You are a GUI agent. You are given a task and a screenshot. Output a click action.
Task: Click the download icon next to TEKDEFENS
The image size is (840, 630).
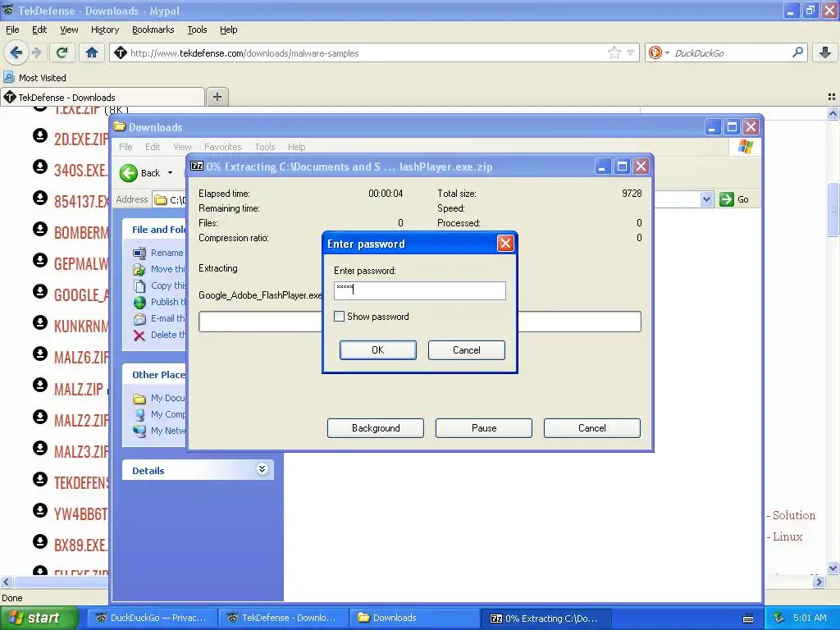pyautogui.click(x=39, y=479)
